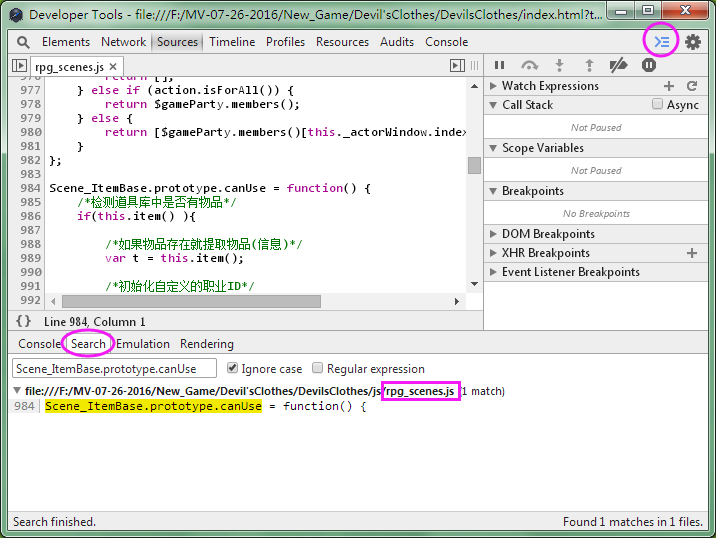The width and height of the screenshot is (716, 538).
Task: Expand DOM Breakpoints section
Action: click(x=493, y=234)
